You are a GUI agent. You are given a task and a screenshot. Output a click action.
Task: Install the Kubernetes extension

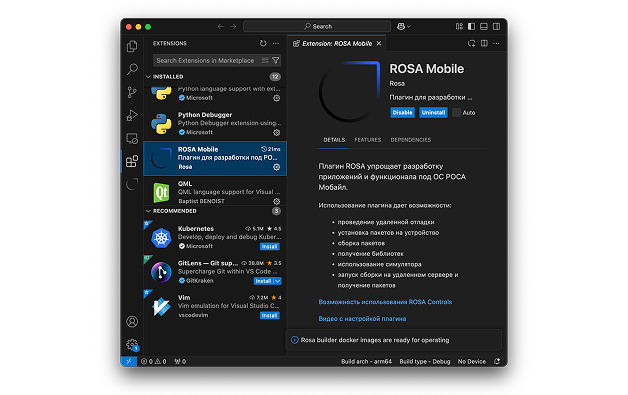pyautogui.click(x=270, y=246)
